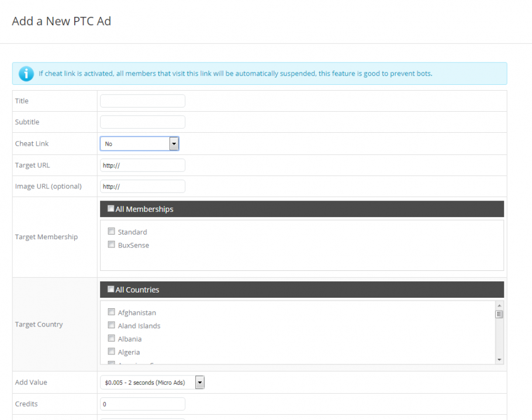Click the 'Target Country' row label
The height and width of the screenshot is (420, 532).
[x=39, y=324]
